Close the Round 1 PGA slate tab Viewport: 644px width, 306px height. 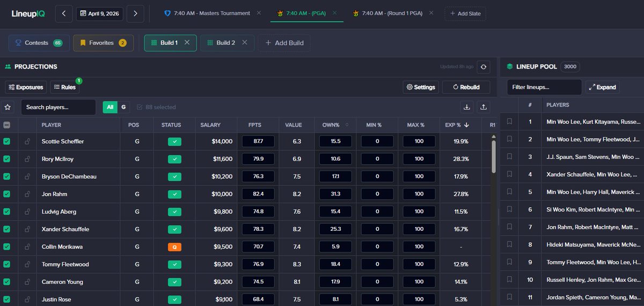(431, 13)
